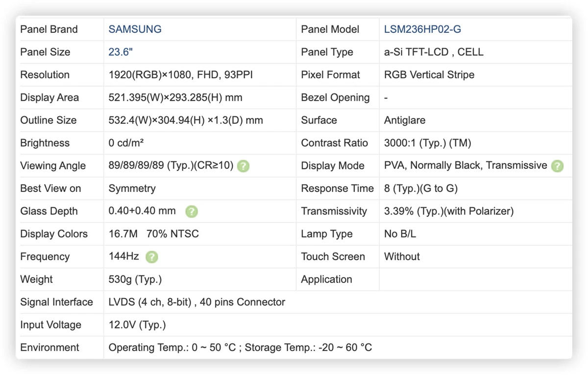
Task: Click the Application label
Action: 326,280
